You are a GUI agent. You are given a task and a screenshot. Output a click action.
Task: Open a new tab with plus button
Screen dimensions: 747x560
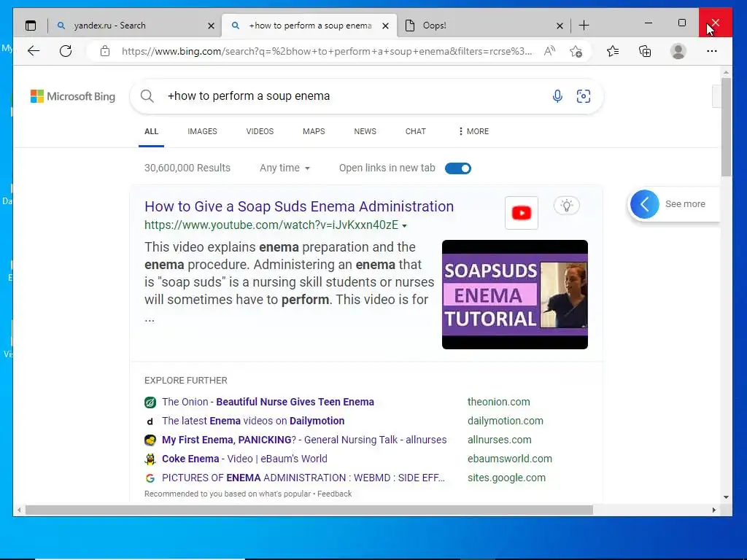584,26
